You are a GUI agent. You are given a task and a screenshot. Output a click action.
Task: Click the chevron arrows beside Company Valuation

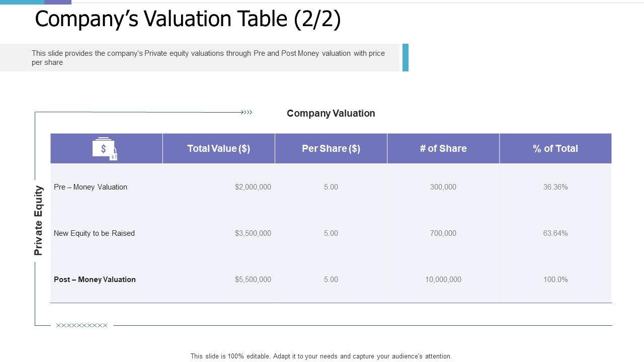coord(247,112)
